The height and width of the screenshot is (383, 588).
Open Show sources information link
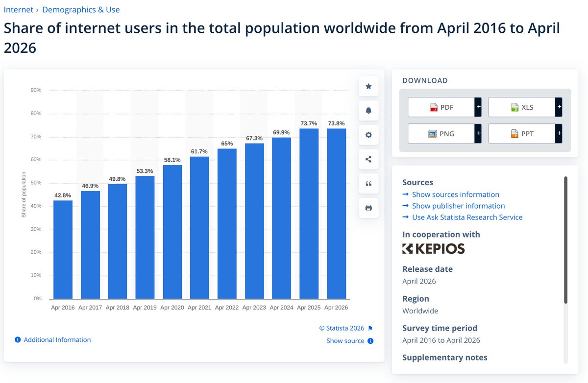click(456, 194)
